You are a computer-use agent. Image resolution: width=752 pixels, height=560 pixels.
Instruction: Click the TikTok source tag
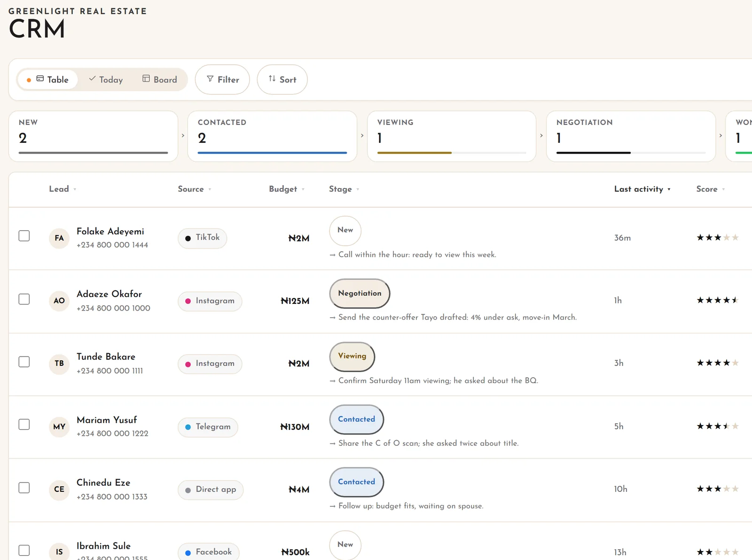(203, 238)
